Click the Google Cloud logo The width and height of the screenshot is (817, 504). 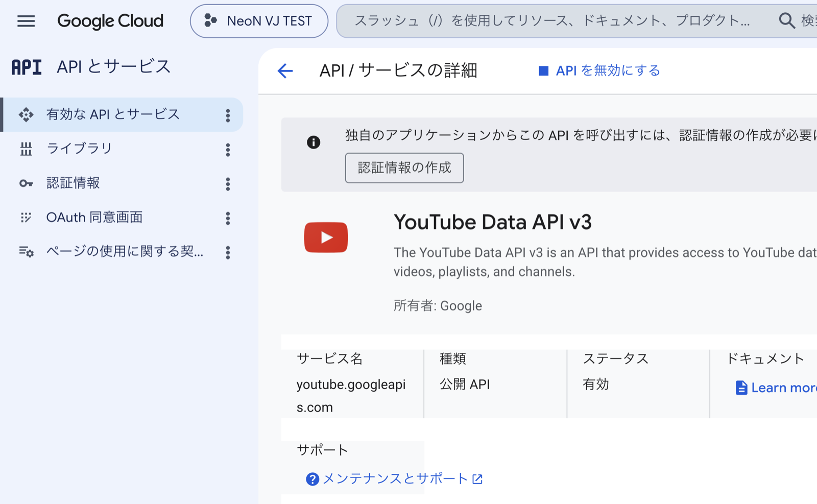110,21
